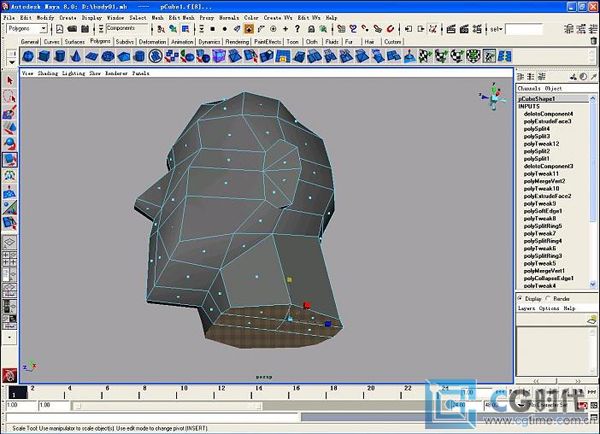
Task: Open the Components selection mask dropdown
Action: click(101, 29)
